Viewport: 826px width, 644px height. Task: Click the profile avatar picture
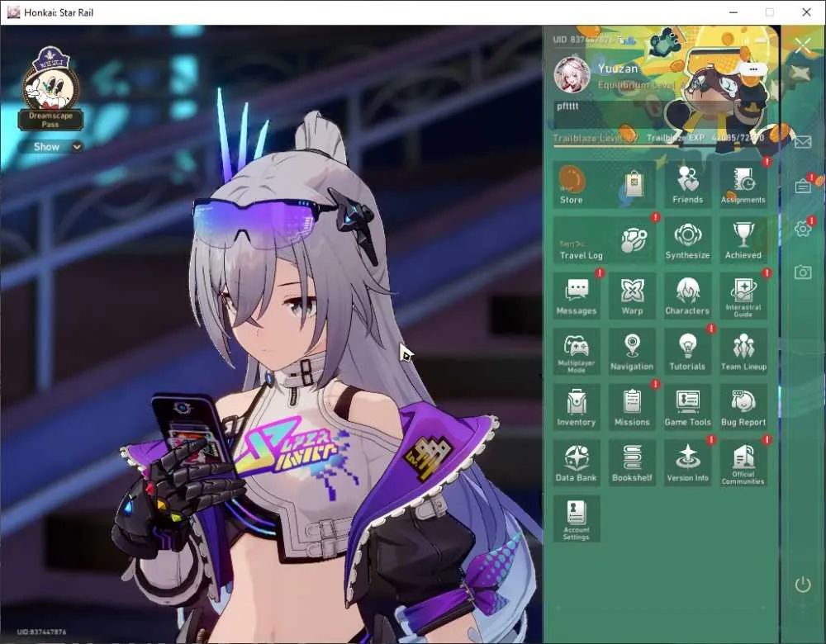pyautogui.click(x=572, y=75)
